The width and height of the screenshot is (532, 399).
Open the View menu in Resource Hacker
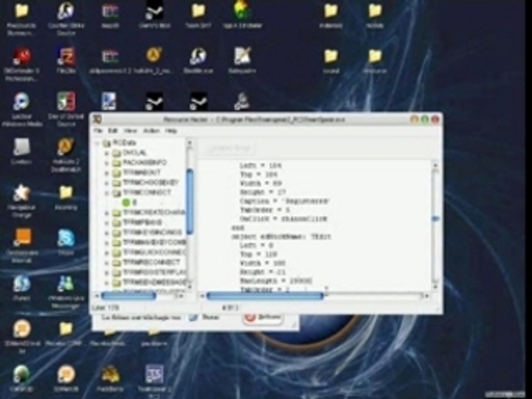[x=130, y=131]
